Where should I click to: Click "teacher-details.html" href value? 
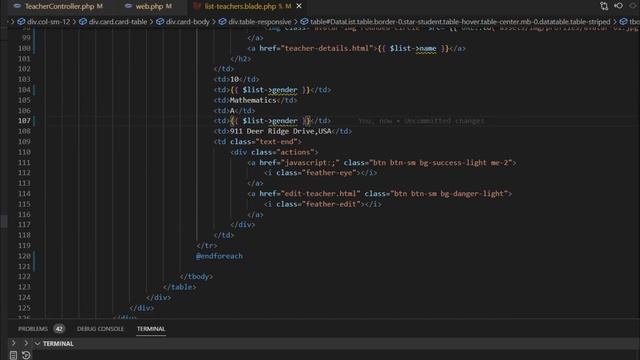[x=327, y=48]
